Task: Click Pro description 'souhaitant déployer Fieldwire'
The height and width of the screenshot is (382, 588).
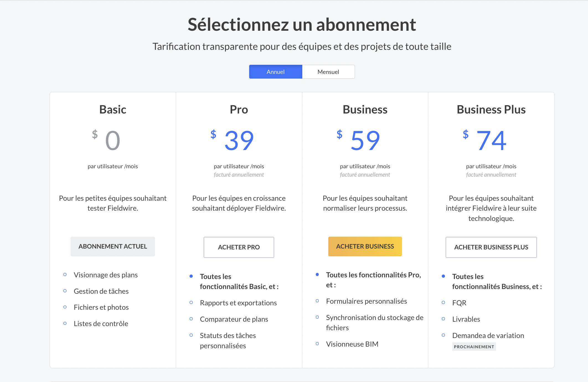Action: pos(239,208)
